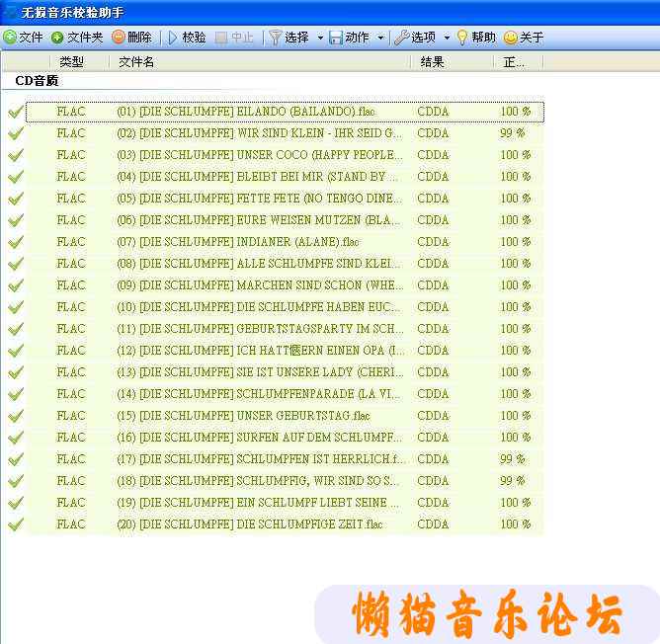Click CDDA result of track 20
Image resolution: width=660 pixels, height=644 pixels.
tap(433, 524)
